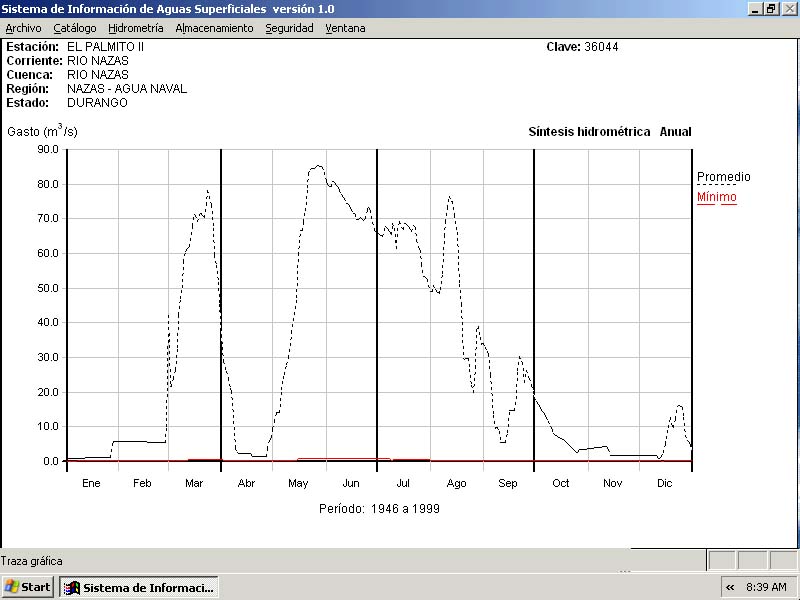Click the Windows Start button
Viewport: 800px width, 600px height.
coord(28,587)
